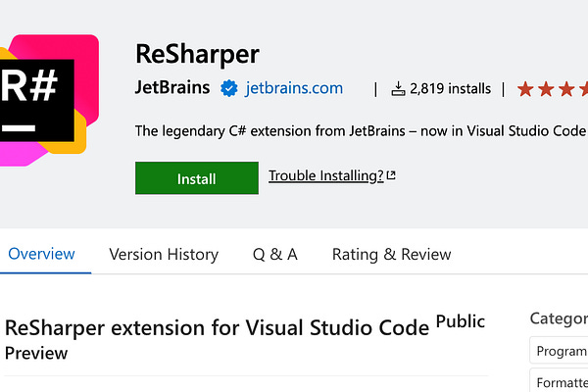Open the jetbrains.com publisher link
Screen dimensions: 588x392
tap(294, 88)
